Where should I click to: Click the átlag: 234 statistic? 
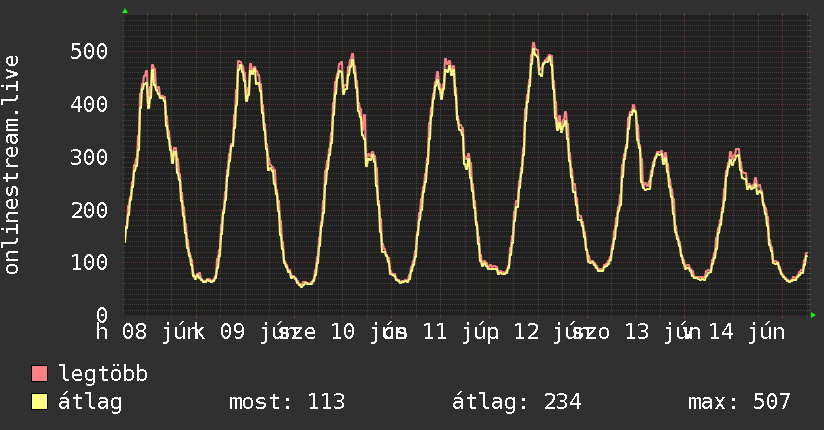(x=517, y=402)
